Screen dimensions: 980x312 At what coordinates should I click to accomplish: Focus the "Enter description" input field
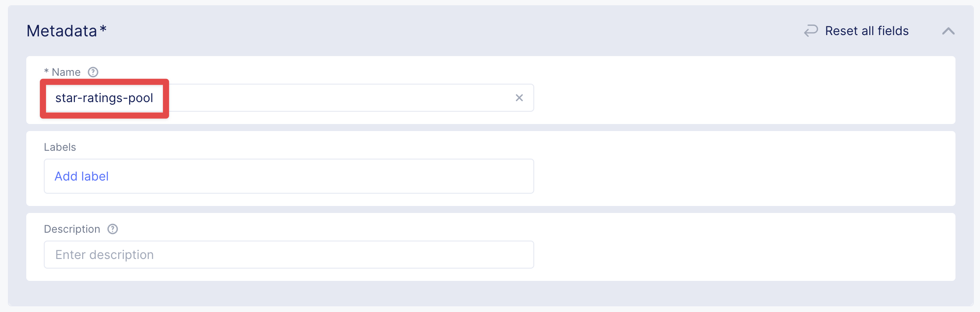coord(288,255)
